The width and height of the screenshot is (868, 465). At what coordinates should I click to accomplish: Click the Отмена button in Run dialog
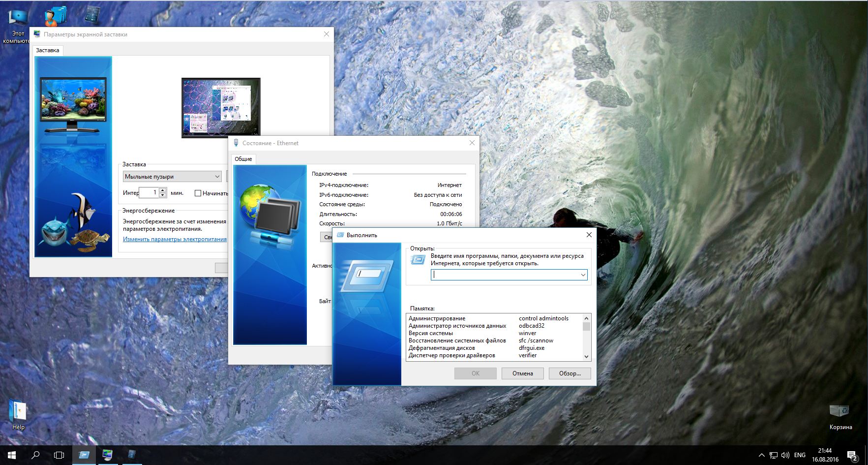coord(522,373)
